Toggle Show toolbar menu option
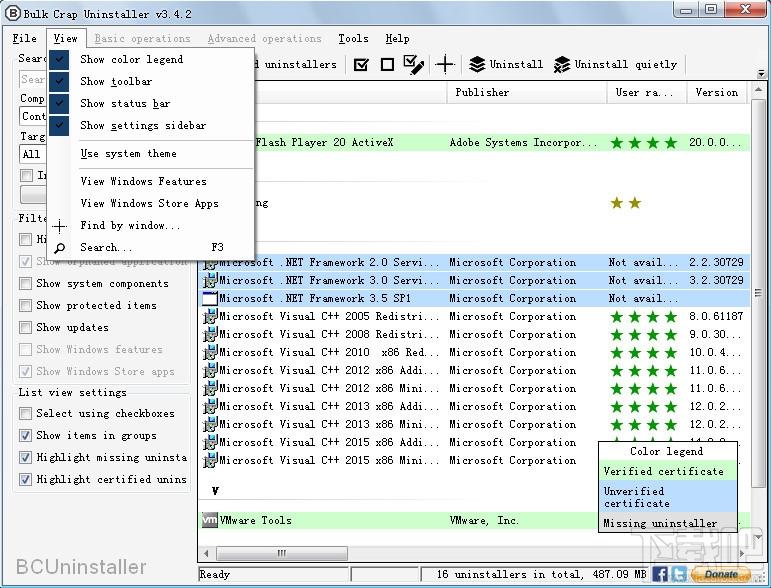The height and width of the screenshot is (588, 771). tap(151, 82)
